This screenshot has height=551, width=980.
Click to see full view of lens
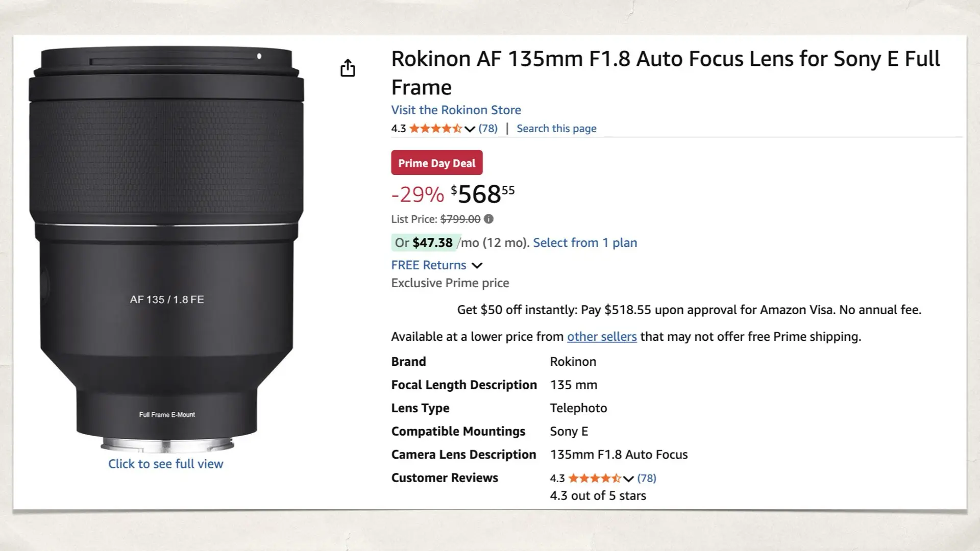[165, 463]
